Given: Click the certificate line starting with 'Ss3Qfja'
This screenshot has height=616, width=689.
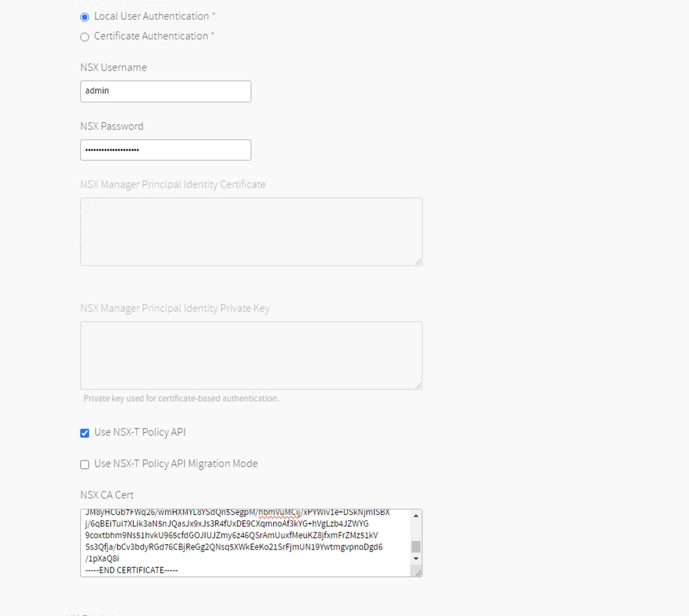Looking at the screenshot, I should tap(234, 547).
